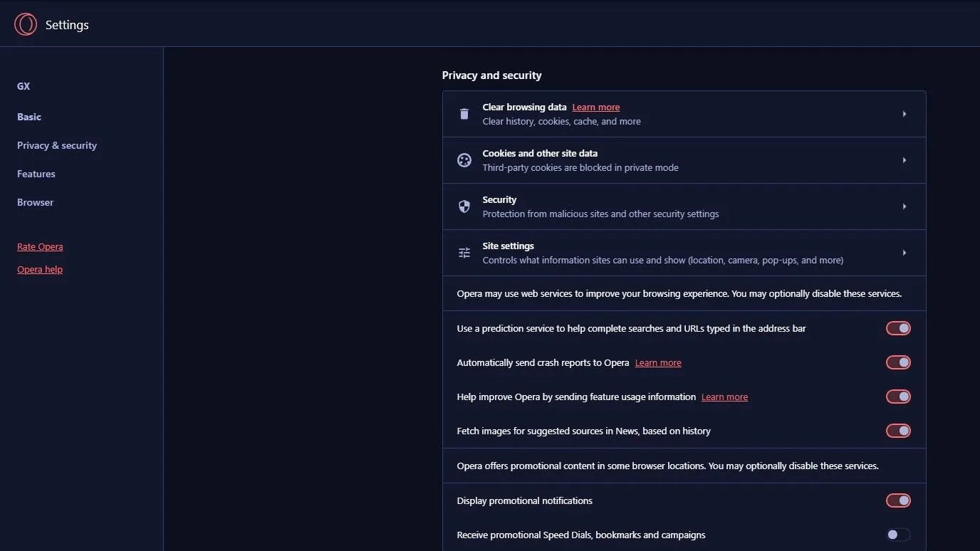
Task: Click 'Opera offers promotional content' notice text
Action: coord(668,466)
